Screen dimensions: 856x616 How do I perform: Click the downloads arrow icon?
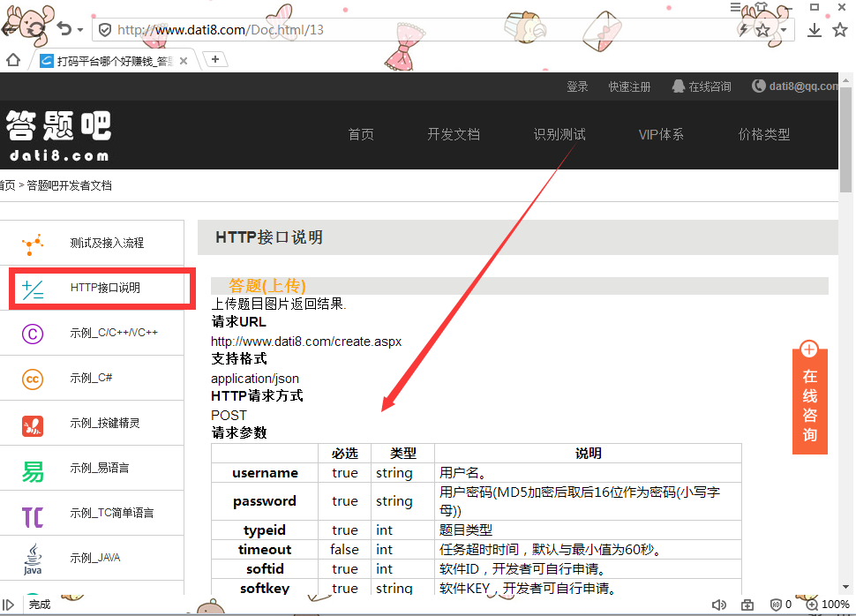[x=814, y=29]
